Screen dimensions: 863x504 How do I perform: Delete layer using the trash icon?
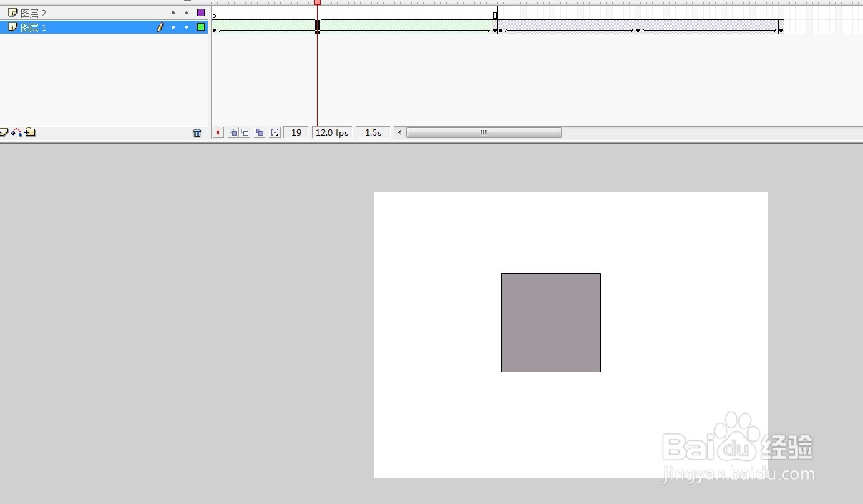(198, 132)
